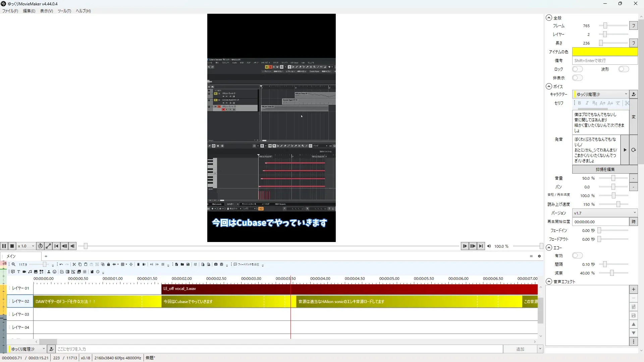
Task: Pause playback with the pause button
Action: click(4, 246)
